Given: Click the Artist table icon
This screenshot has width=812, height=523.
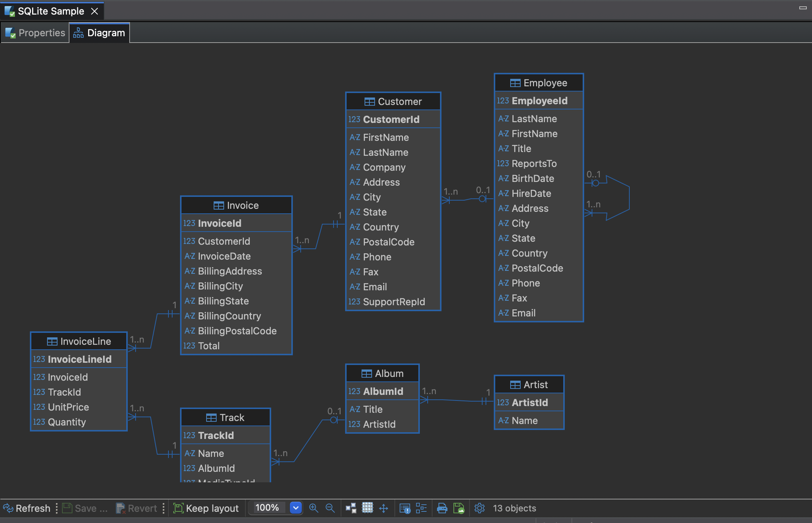Looking at the screenshot, I should 515,385.
